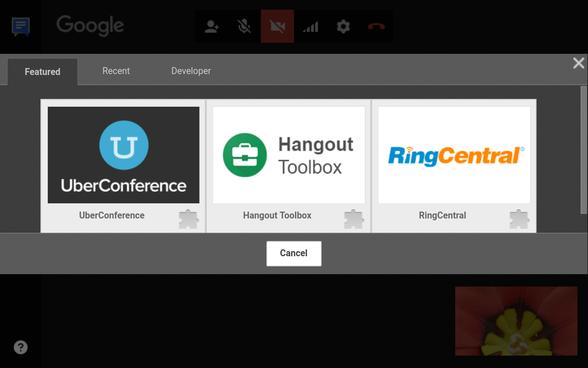Switch to the Developer tab
Screen dimensions: 588x368
click(191, 71)
